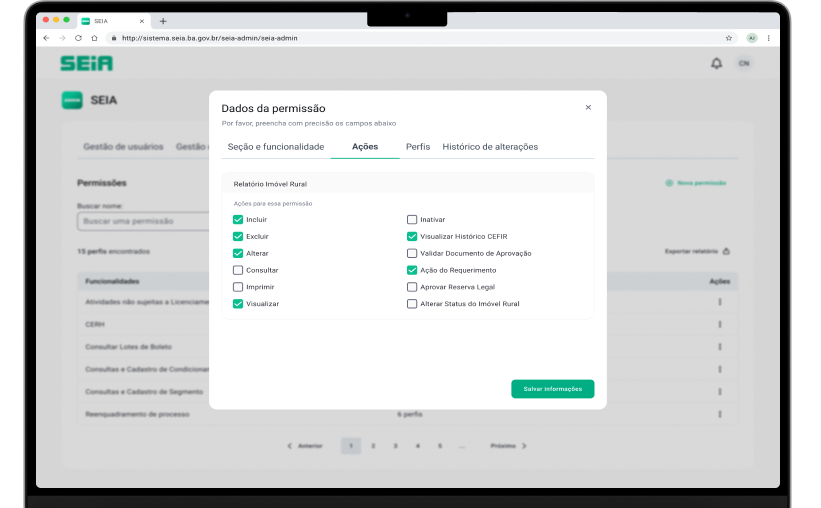Click the notification bell icon
The width and height of the screenshot is (821, 508).
pyautogui.click(x=716, y=63)
